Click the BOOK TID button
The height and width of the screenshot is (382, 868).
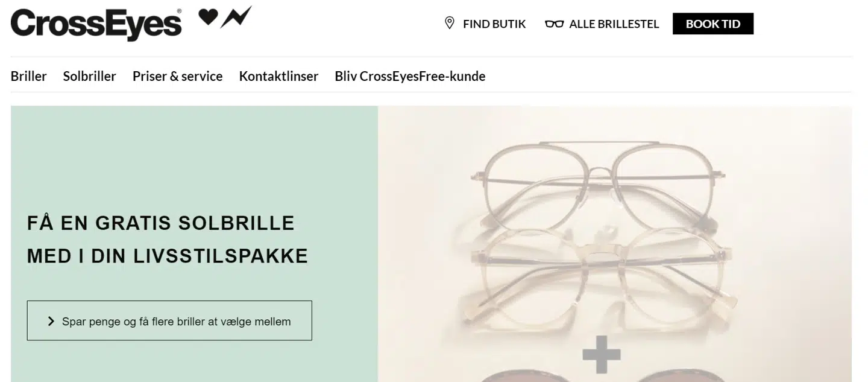click(713, 24)
